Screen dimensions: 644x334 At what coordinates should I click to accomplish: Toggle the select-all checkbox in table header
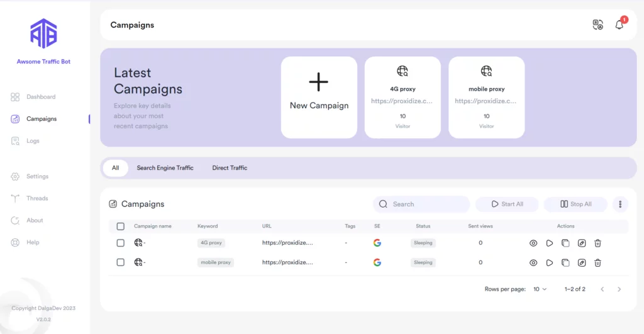click(x=121, y=226)
